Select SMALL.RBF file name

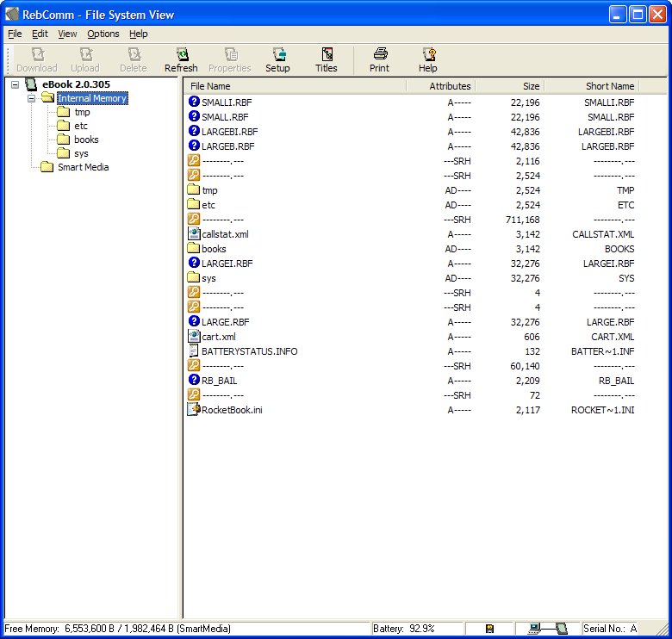click(225, 117)
